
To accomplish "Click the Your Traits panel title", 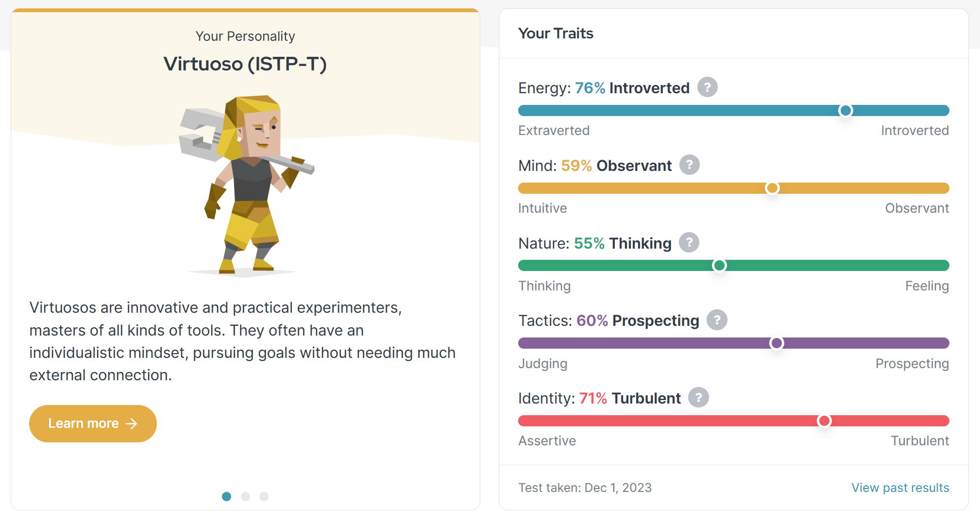I will click(556, 33).
